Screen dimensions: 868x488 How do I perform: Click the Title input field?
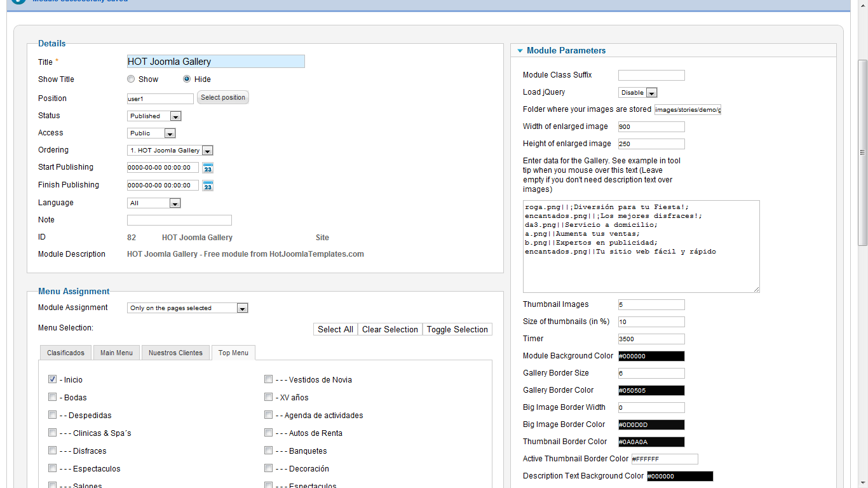click(x=216, y=62)
